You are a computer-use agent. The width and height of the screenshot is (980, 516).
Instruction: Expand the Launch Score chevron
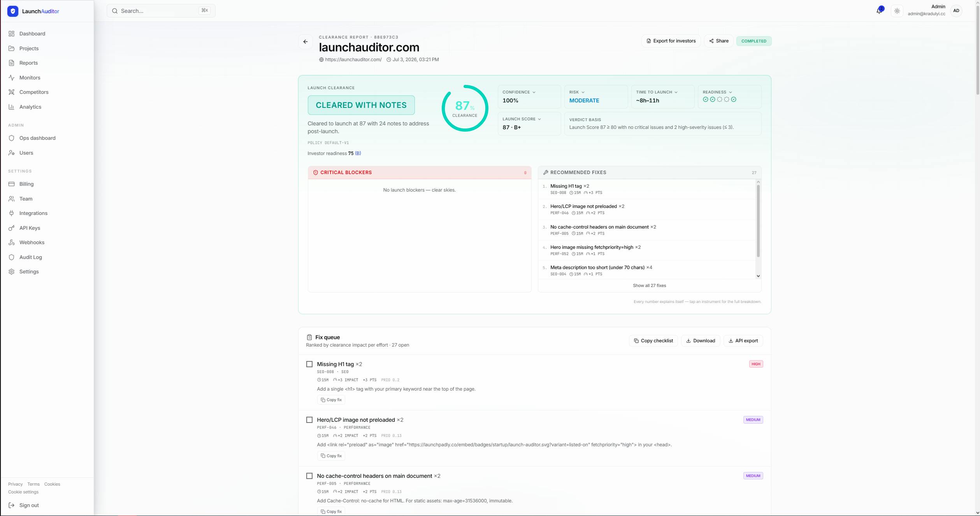pyautogui.click(x=539, y=119)
